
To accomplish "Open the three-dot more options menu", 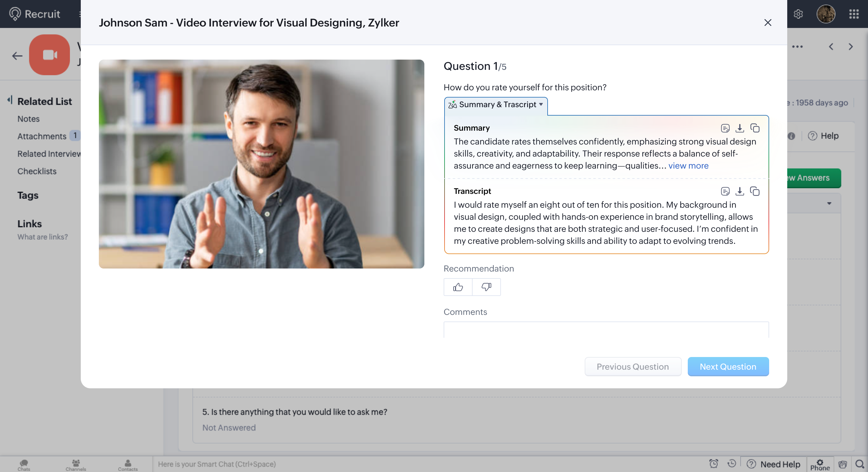I will 797,46.
